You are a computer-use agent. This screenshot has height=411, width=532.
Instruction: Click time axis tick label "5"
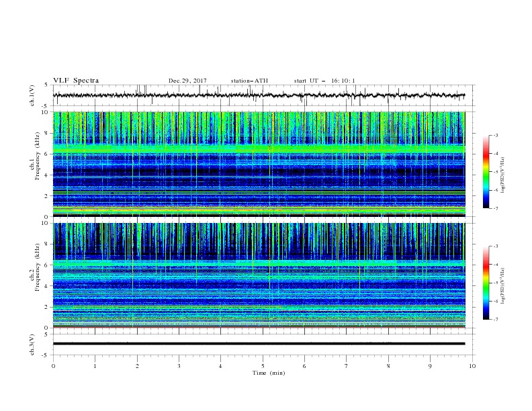[x=263, y=366]
